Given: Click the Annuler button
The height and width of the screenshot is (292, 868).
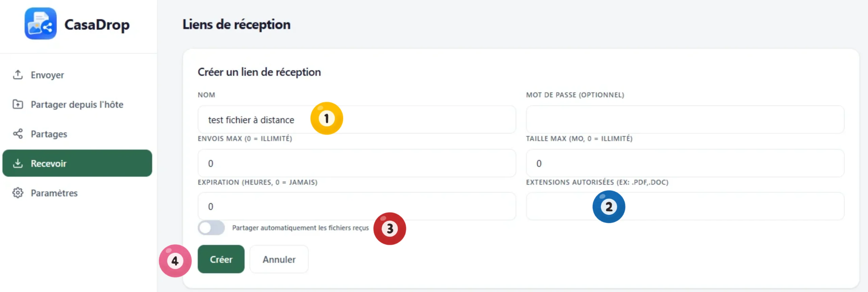Looking at the screenshot, I should (279, 259).
